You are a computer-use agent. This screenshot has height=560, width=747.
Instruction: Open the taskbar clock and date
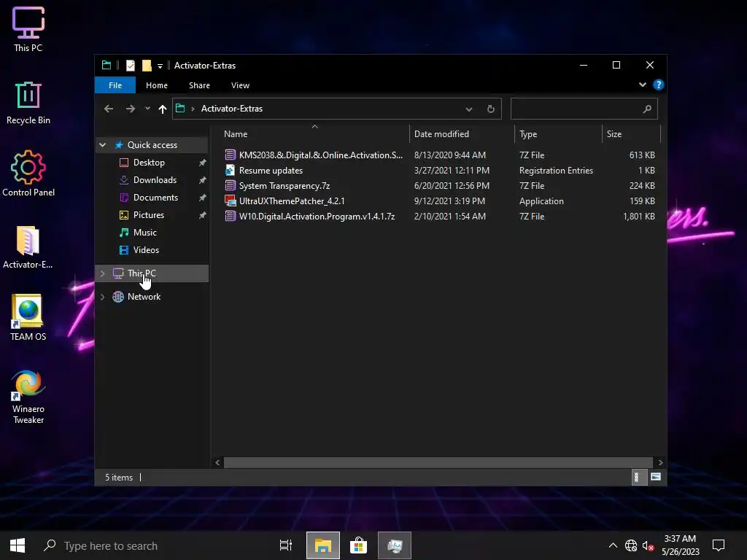(x=681, y=545)
